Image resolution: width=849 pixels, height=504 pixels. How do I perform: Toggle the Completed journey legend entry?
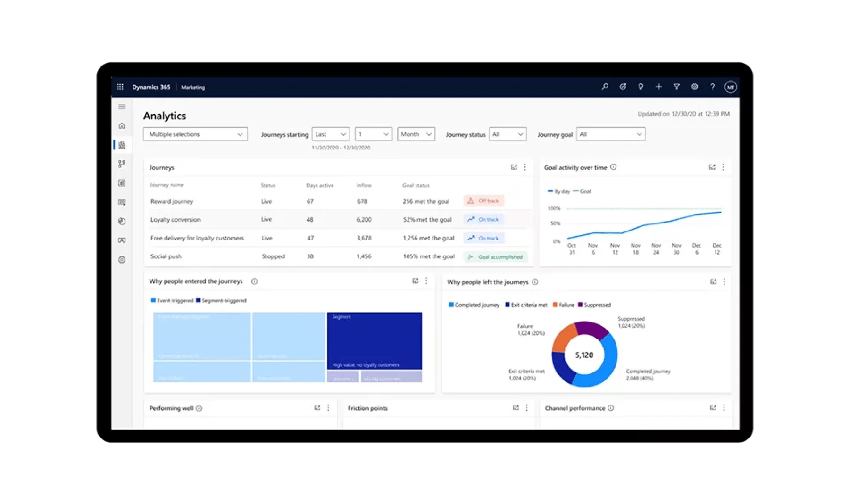point(474,305)
